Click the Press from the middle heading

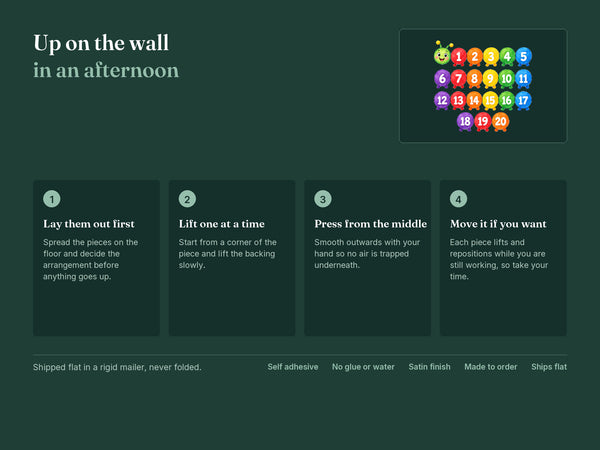tap(370, 224)
